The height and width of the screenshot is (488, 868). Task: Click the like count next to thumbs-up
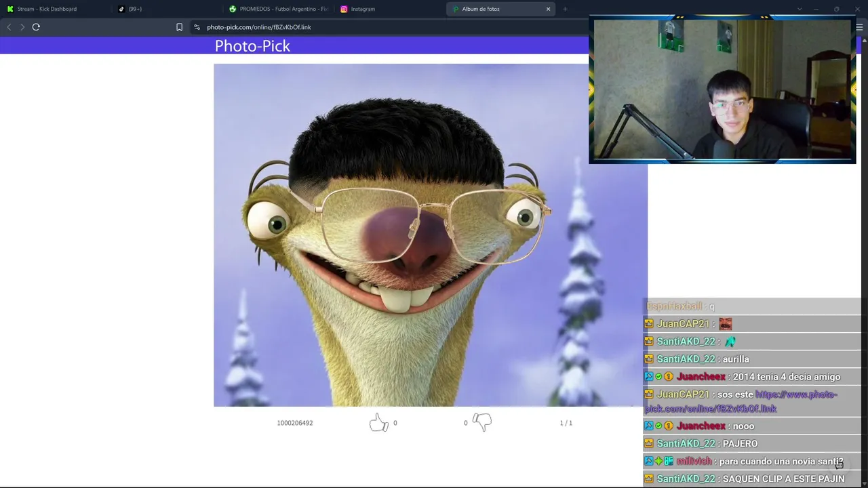pyautogui.click(x=395, y=423)
